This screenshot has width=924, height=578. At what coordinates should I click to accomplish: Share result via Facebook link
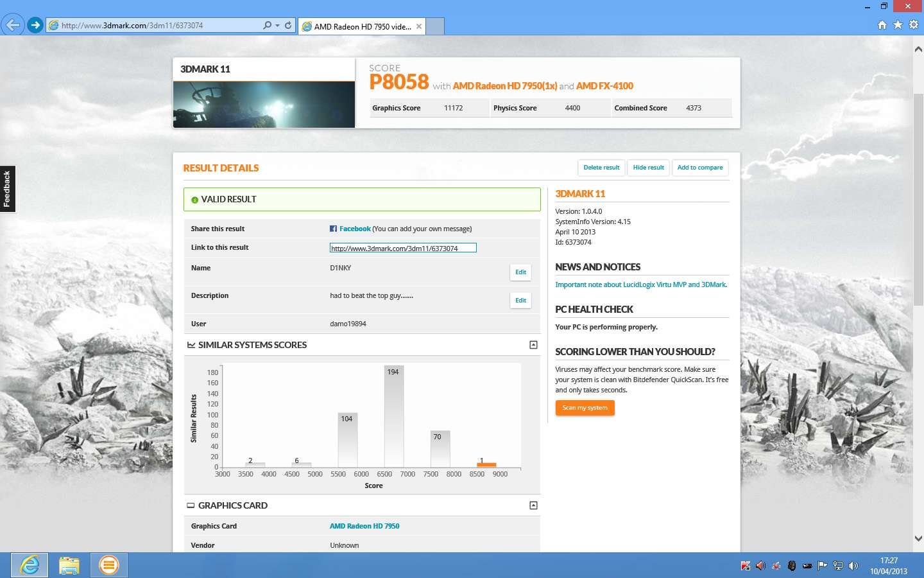(x=355, y=229)
